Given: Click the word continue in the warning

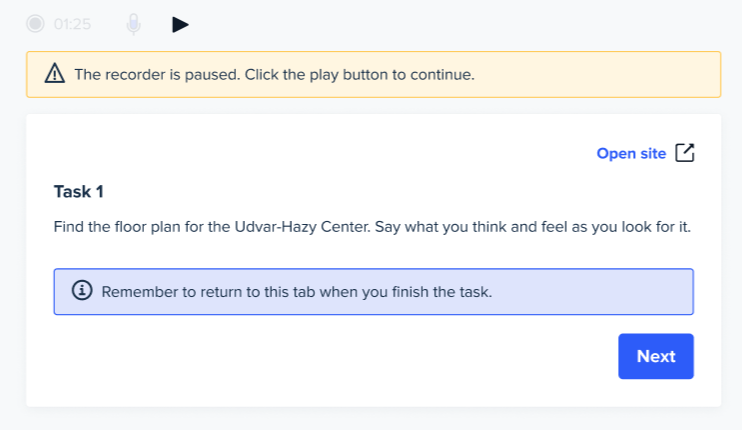Looking at the screenshot, I should pos(442,75).
